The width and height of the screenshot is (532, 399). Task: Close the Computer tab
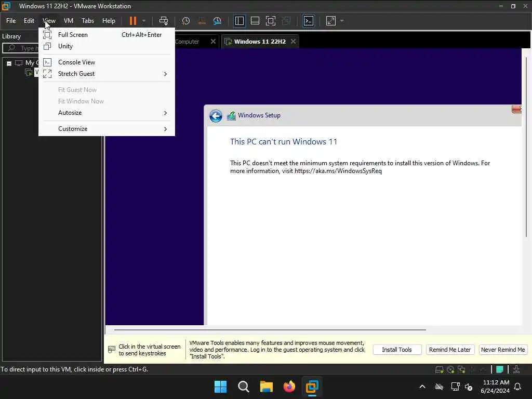[213, 42]
